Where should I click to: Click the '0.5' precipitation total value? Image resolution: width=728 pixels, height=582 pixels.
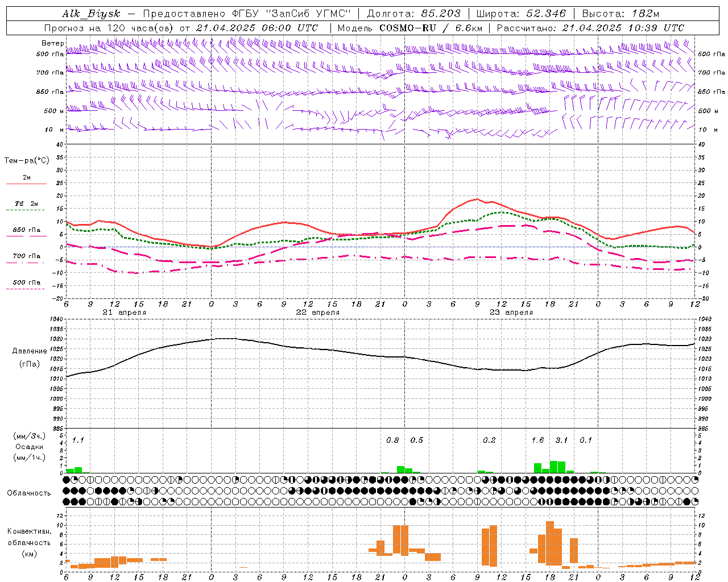[x=417, y=440]
